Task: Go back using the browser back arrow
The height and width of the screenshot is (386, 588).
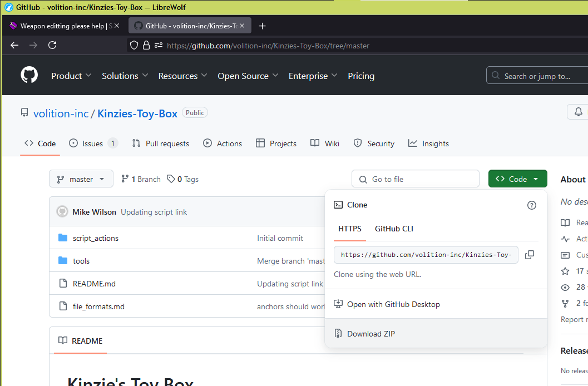Action: tap(14, 46)
